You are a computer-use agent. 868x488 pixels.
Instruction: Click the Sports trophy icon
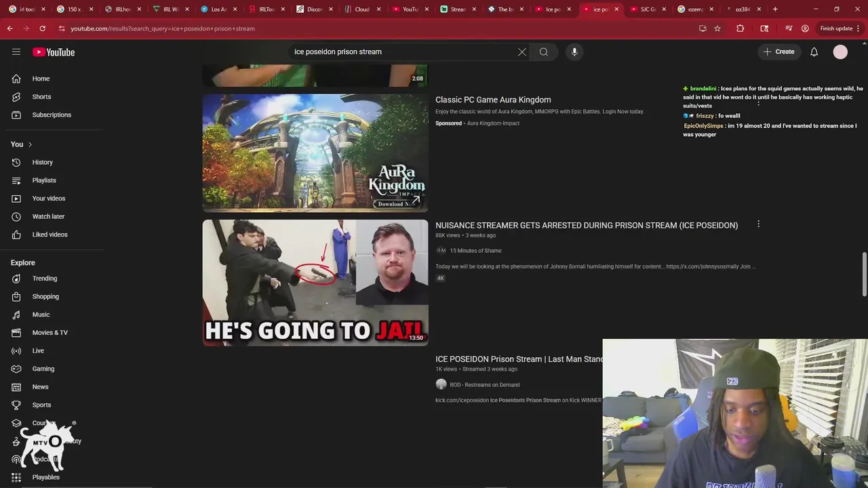coord(16,405)
